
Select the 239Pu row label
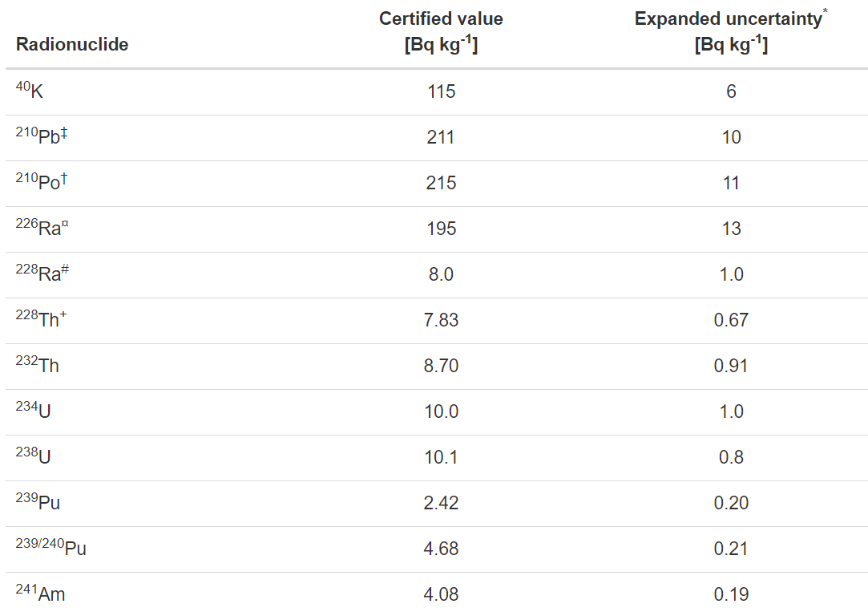coord(38,503)
